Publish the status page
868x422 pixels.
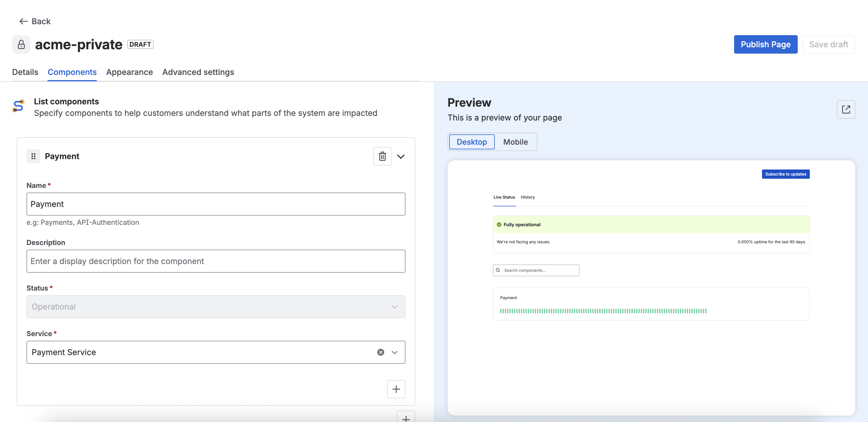pos(765,44)
